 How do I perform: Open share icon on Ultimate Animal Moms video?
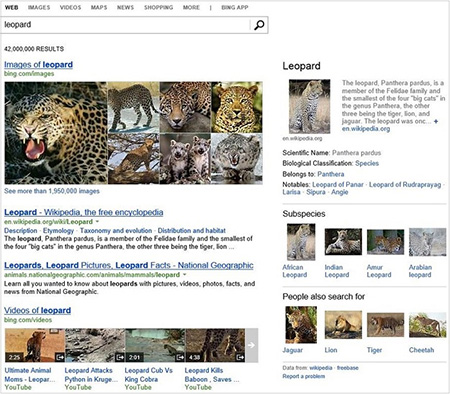(x=60, y=357)
